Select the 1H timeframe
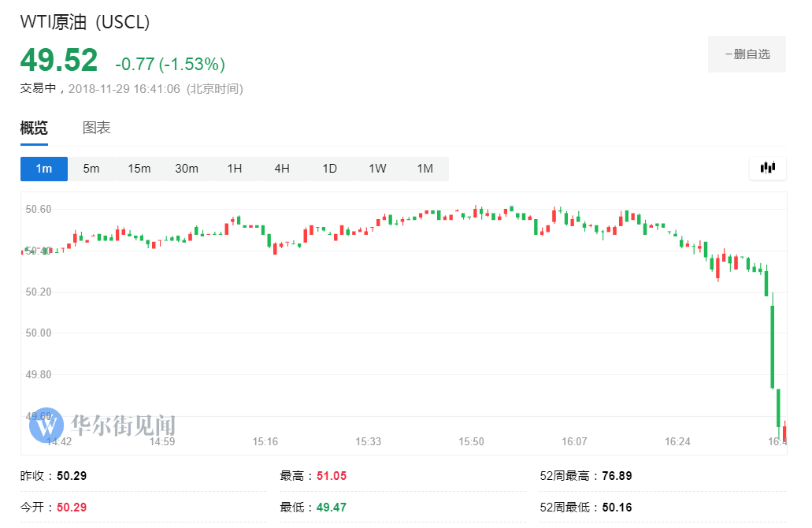 tap(234, 168)
